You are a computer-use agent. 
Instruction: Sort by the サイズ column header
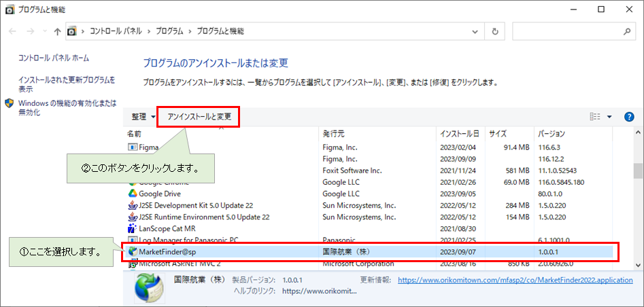pos(510,134)
